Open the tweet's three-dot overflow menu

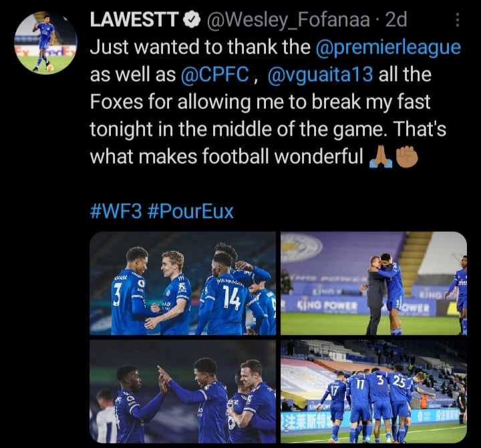coord(457,20)
